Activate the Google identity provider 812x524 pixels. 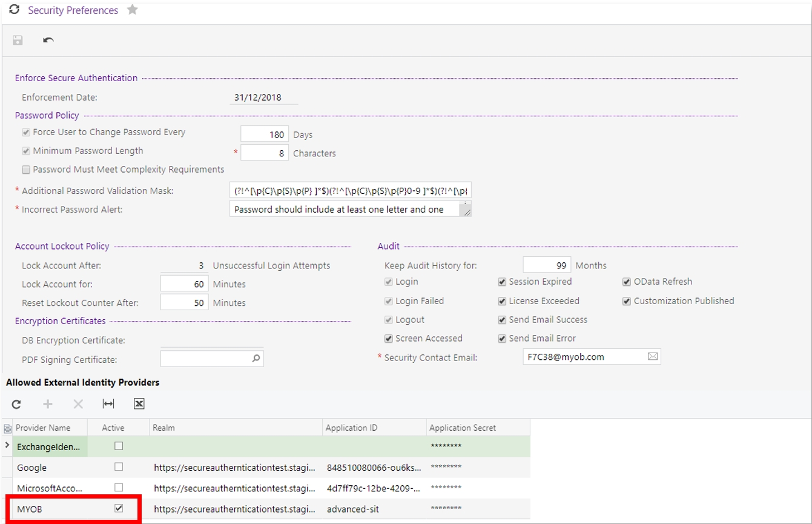pos(116,468)
